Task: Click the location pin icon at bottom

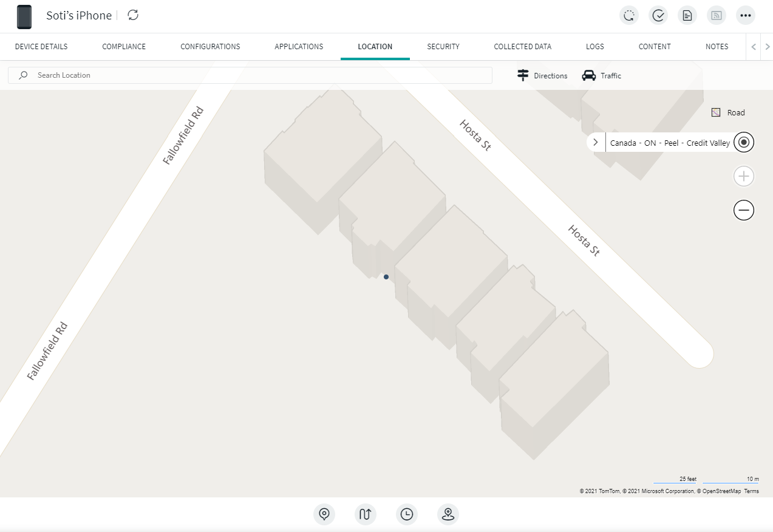Action: point(324,514)
